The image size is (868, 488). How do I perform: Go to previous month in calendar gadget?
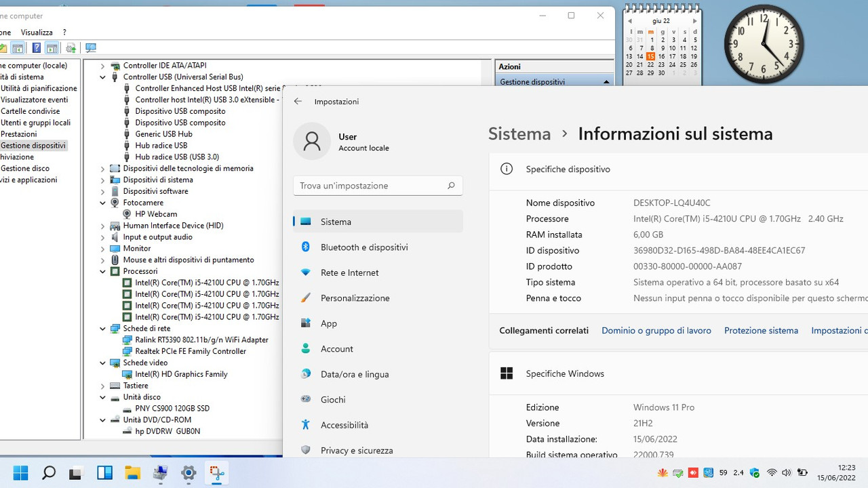(630, 21)
